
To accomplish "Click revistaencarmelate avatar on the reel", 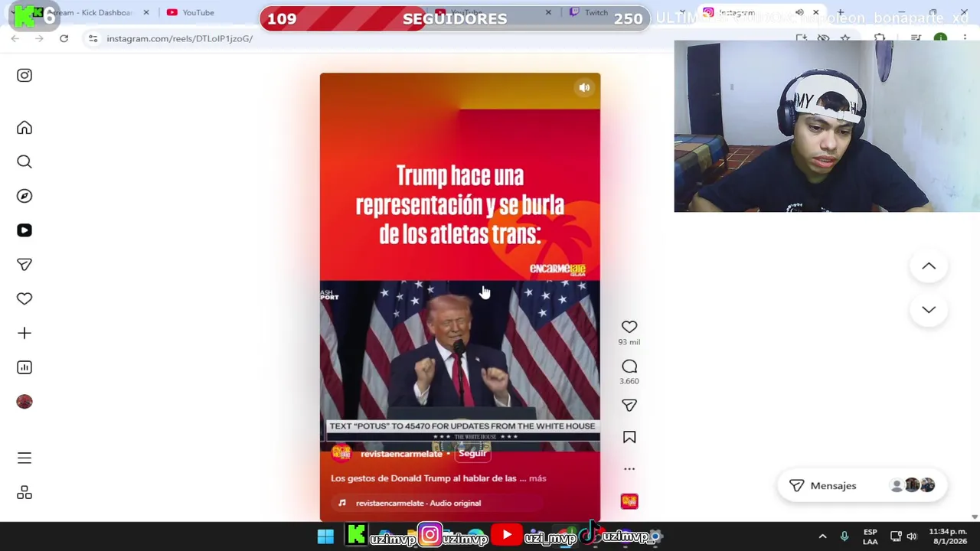I will point(341,453).
